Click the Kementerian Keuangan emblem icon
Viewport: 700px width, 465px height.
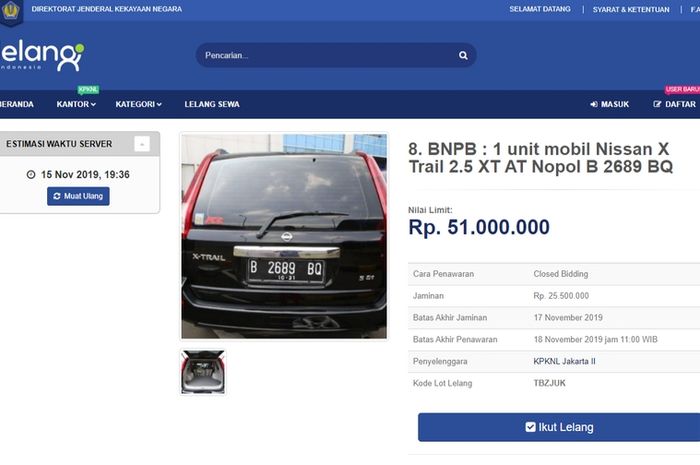click(x=11, y=11)
